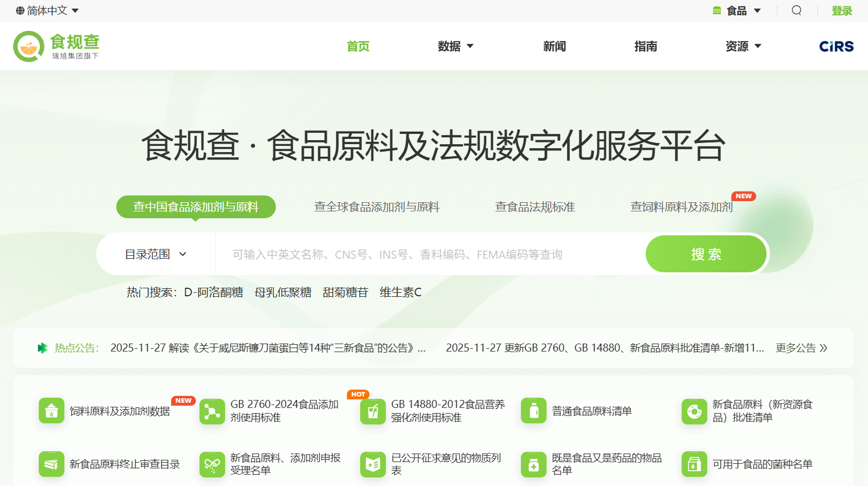Expand the 目录范围 scope dropdown
The height and width of the screenshot is (486, 868).
(x=156, y=254)
